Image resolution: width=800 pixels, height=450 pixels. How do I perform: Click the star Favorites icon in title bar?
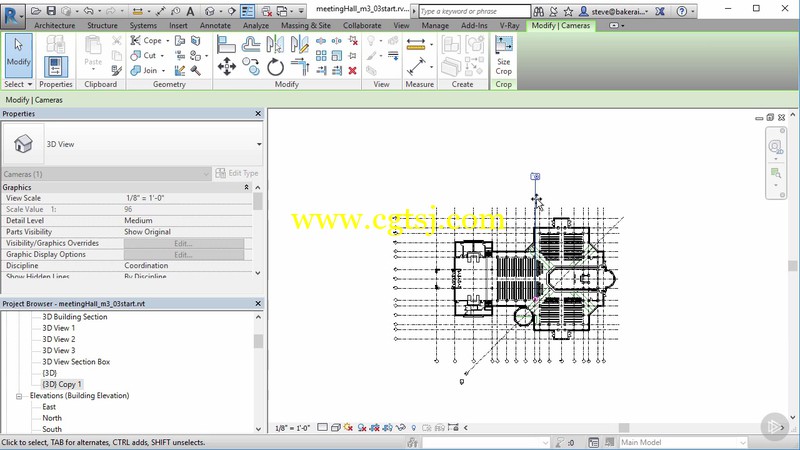pyautogui.click(x=568, y=11)
